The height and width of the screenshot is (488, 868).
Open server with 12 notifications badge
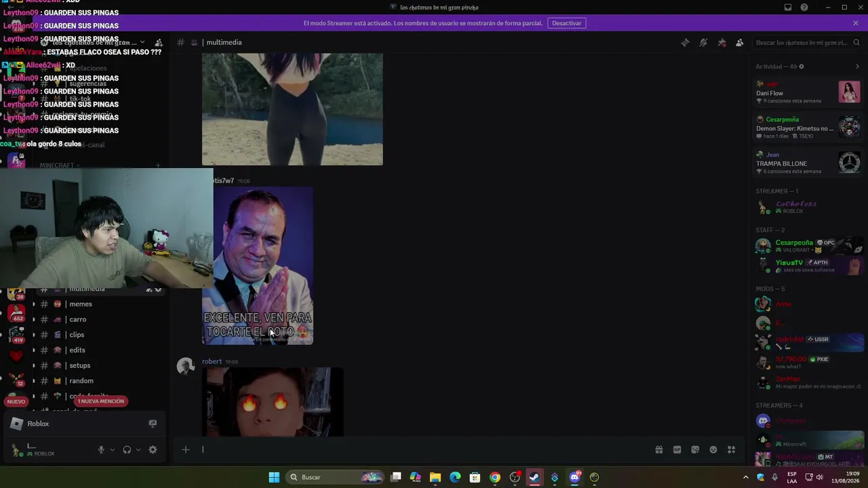(x=16, y=379)
